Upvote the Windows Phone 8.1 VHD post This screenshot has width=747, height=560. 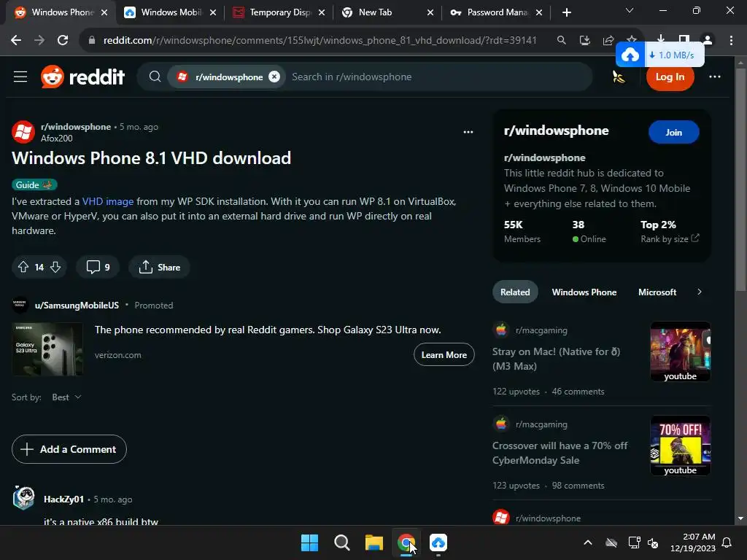pyautogui.click(x=23, y=267)
